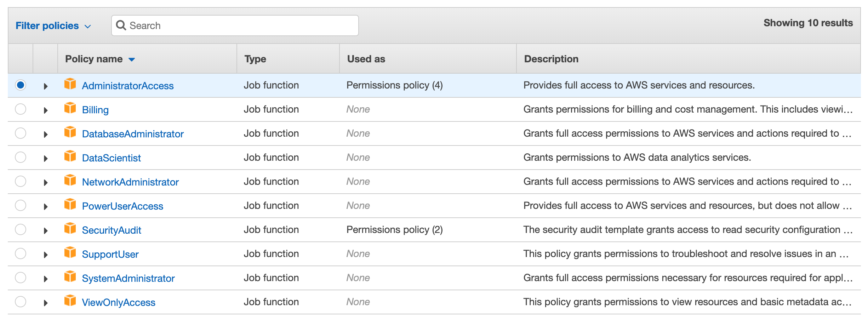Viewport: 868px width, 325px height.
Task: Click the policy box icon beside SupportUser
Action: [70, 252]
